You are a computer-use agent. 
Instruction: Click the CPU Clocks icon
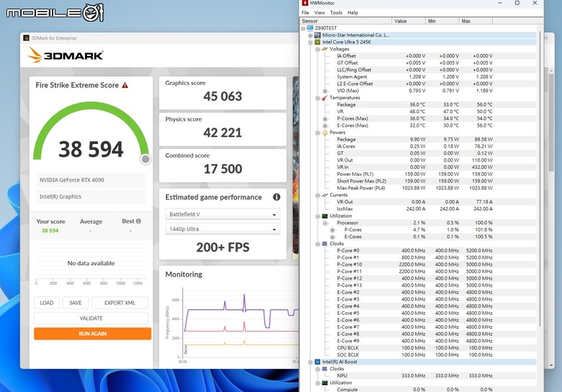[325, 244]
